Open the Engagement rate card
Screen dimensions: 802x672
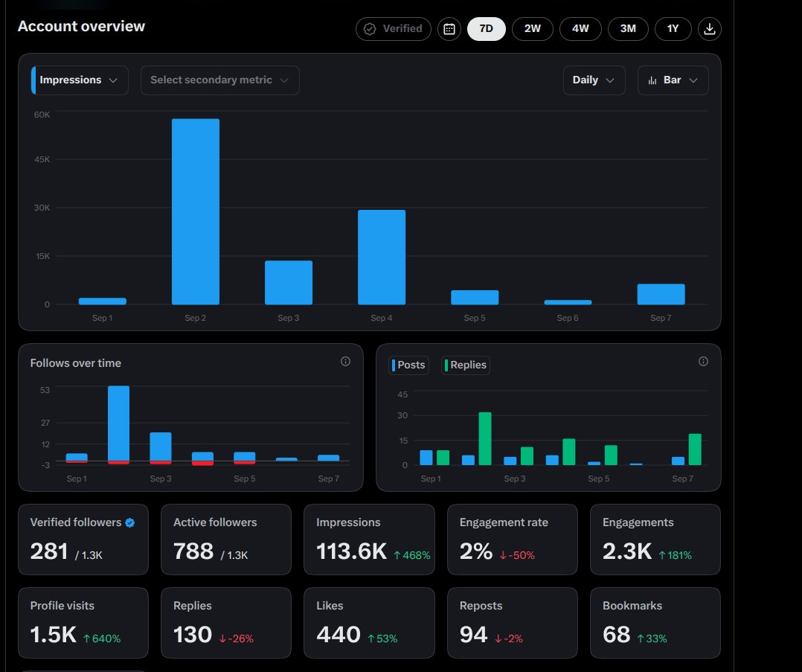513,540
